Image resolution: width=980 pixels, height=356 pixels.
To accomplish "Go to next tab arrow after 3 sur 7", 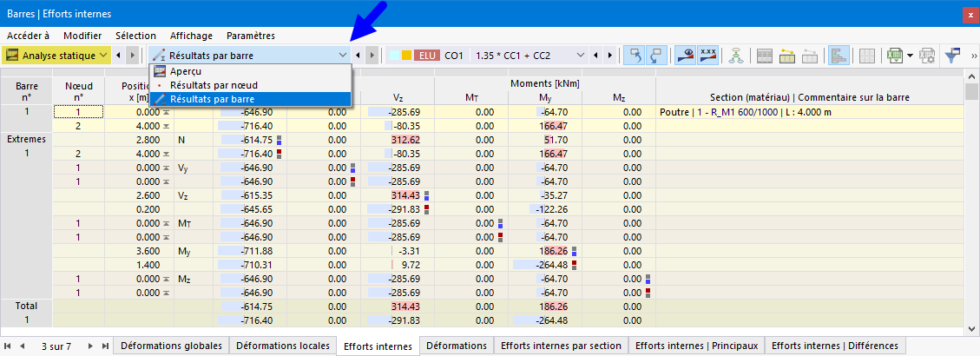I will [89, 346].
